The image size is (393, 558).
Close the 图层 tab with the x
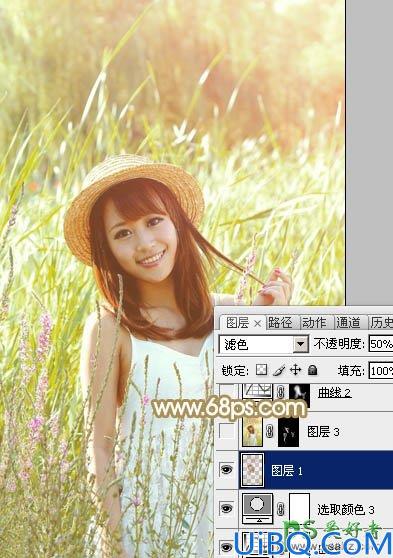(257, 323)
